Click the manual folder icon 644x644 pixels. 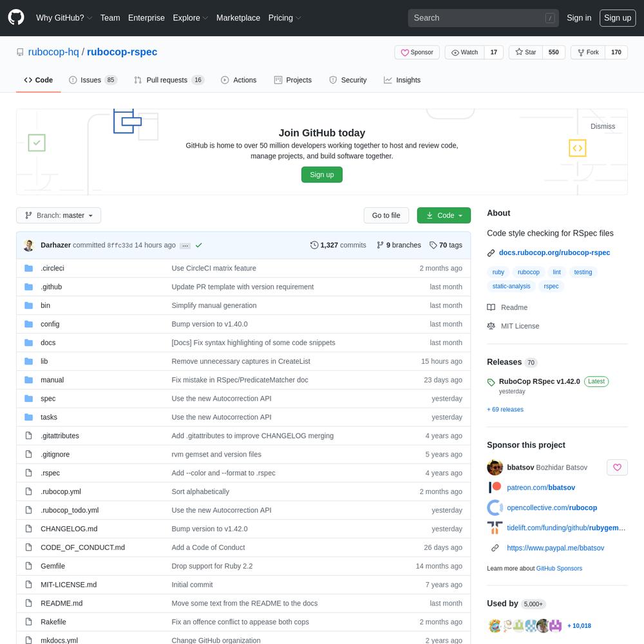[x=29, y=380]
